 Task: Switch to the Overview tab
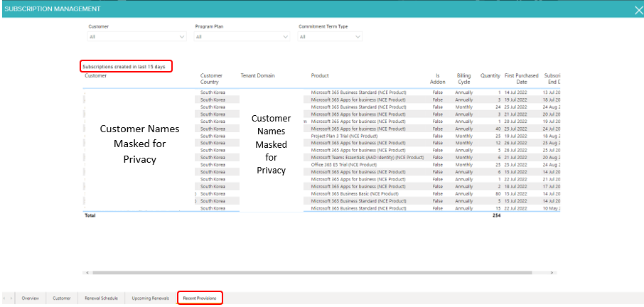tap(31, 298)
